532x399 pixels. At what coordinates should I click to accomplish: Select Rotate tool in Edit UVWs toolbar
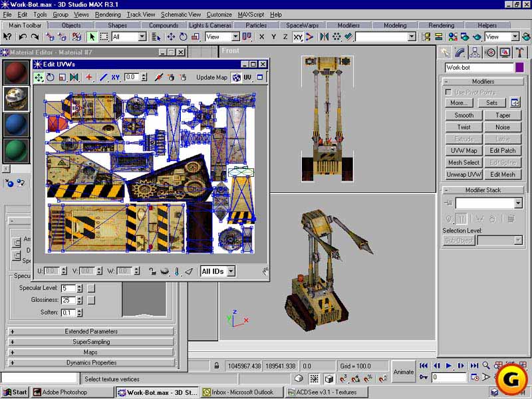point(51,77)
